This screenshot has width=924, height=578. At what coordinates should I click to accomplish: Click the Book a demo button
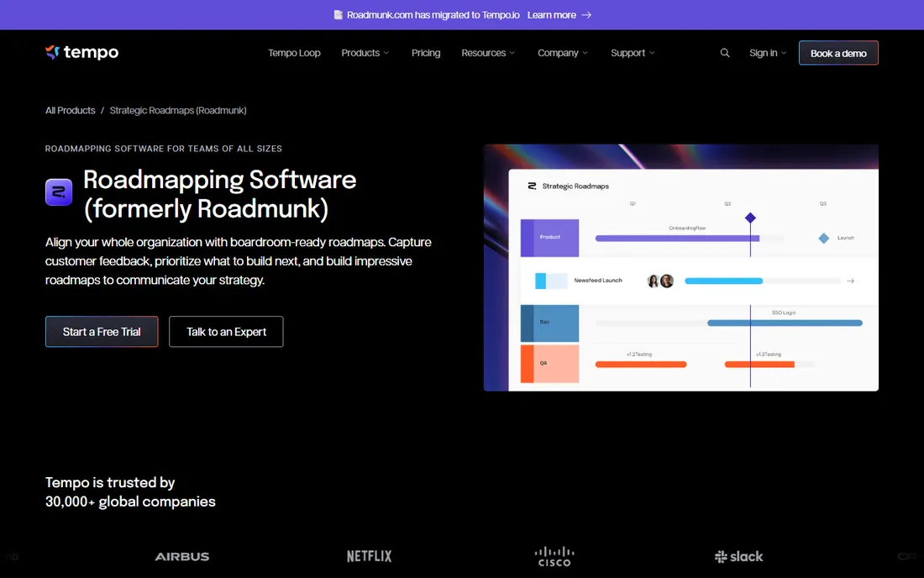(x=838, y=53)
